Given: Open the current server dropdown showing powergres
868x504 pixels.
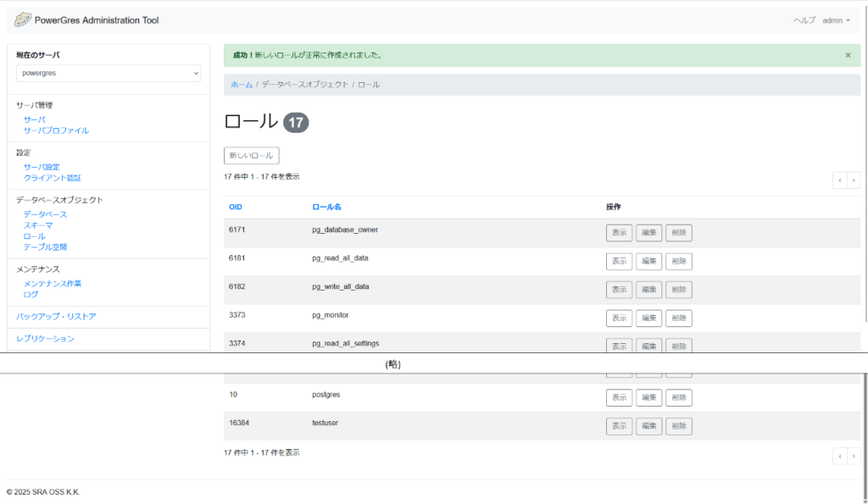Looking at the screenshot, I should 108,73.
